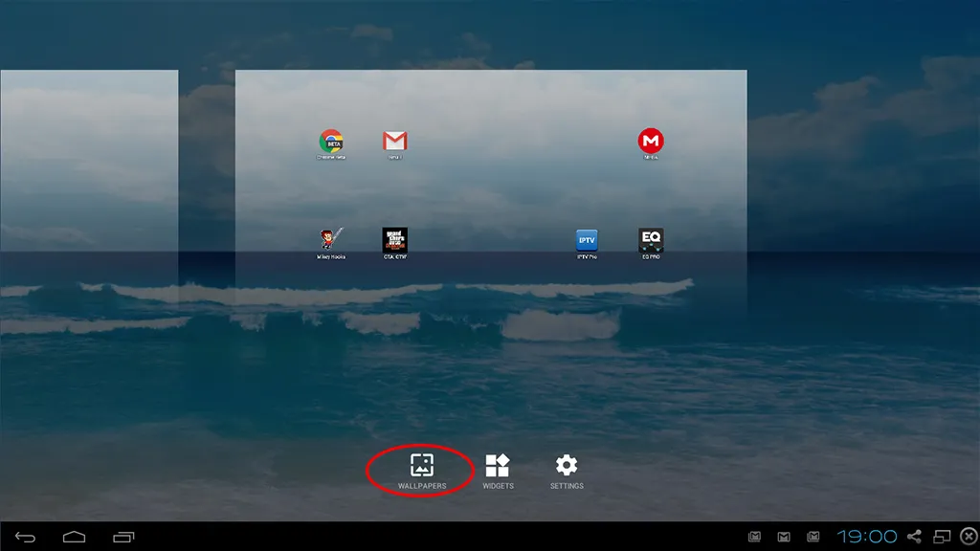Launch the Gmail app

[395, 142]
